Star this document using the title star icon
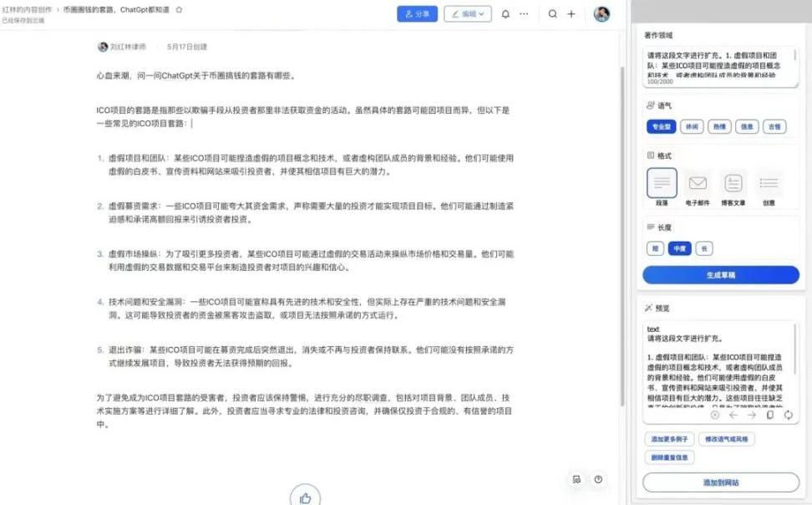The image size is (812, 505). point(179,9)
